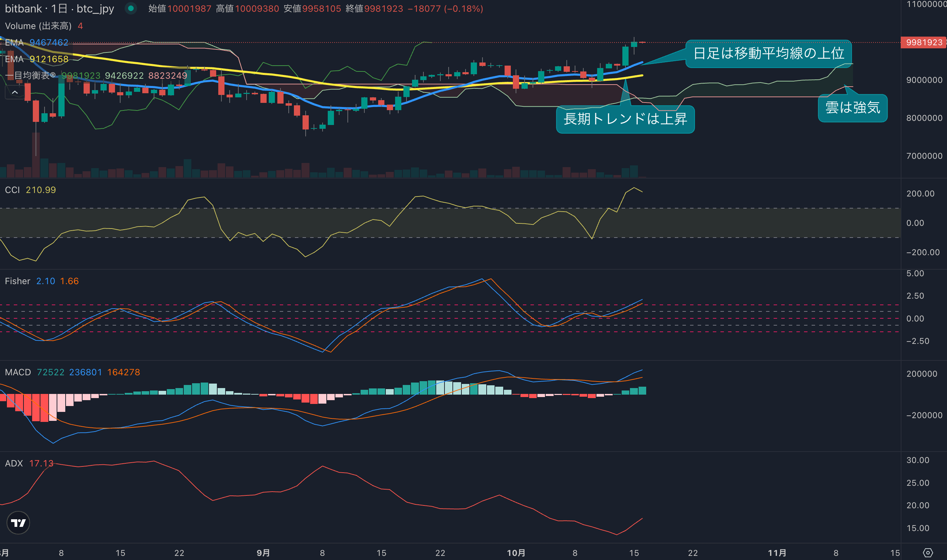Select the Volume (出来高) indicator legend

38,26
